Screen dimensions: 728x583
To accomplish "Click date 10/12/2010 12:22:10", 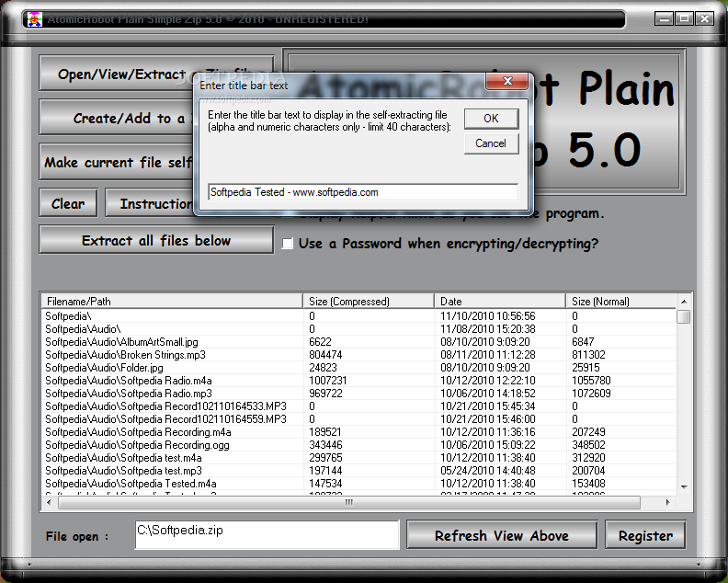I will [488, 381].
